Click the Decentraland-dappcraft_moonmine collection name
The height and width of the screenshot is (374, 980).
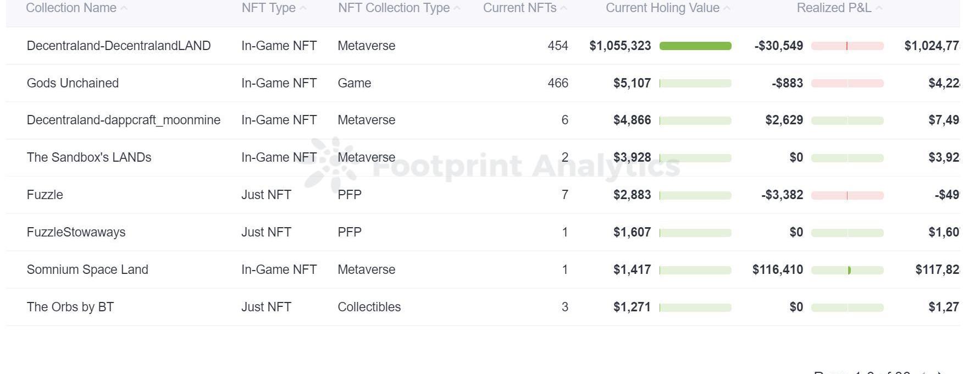(x=124, y=120)
